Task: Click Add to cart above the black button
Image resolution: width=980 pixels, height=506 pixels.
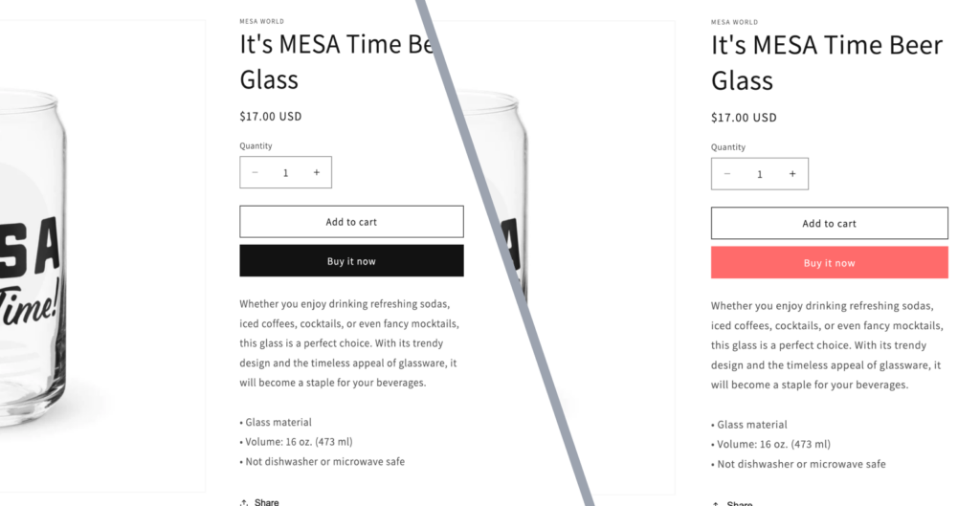Action: coord(351,222)
